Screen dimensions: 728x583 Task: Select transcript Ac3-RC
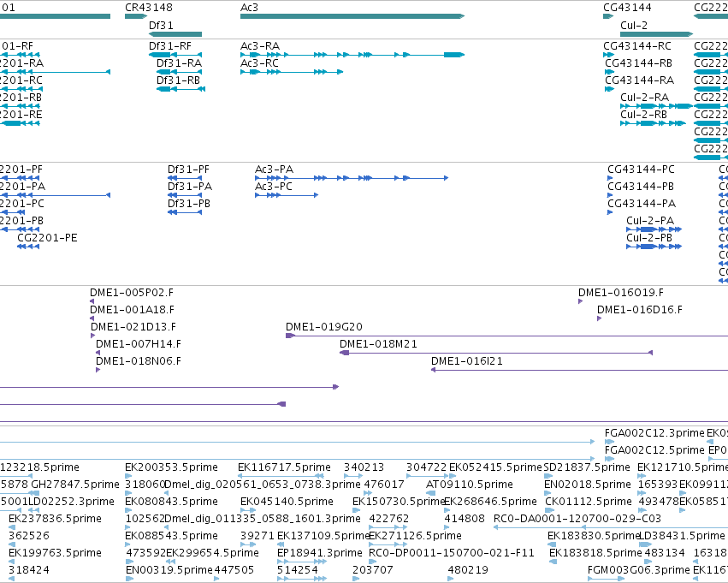(x=292, y=72)
